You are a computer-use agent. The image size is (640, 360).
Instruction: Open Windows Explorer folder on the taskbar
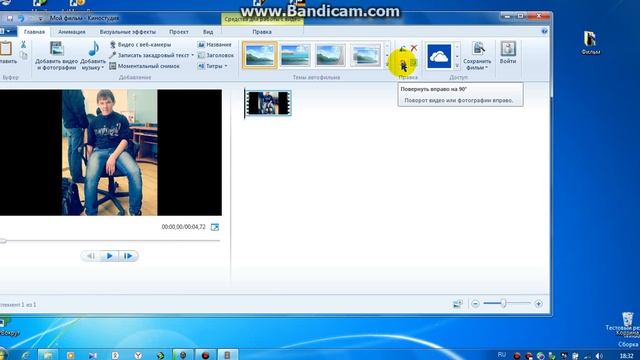pos(48,355)
